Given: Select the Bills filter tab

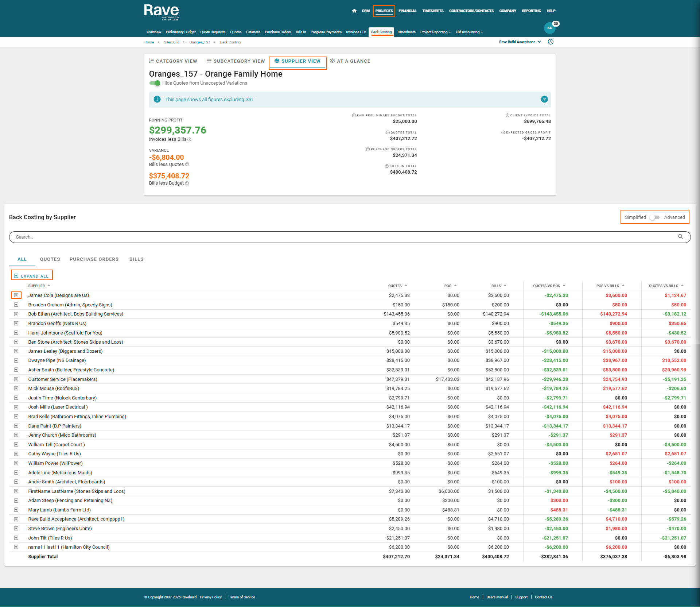Looking at the screenshot, I should click(x=136, y=259).
